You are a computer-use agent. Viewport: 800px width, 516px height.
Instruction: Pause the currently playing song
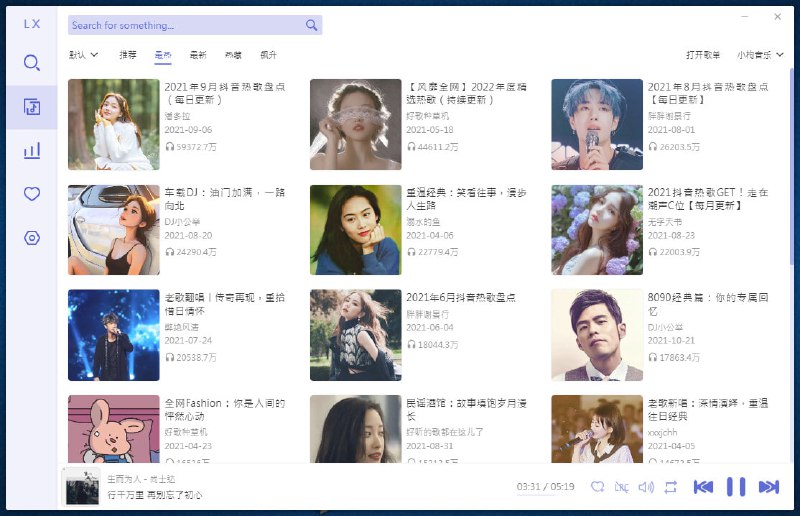(736, 487)
